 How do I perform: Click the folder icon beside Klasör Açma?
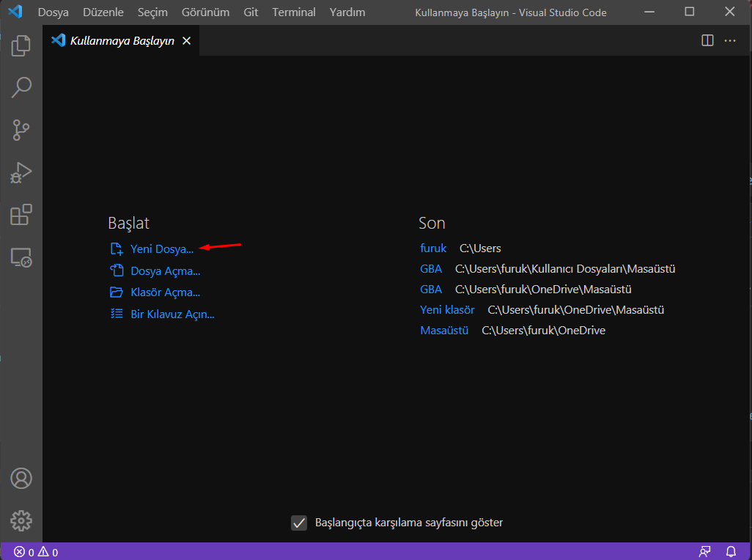point(117,292)
